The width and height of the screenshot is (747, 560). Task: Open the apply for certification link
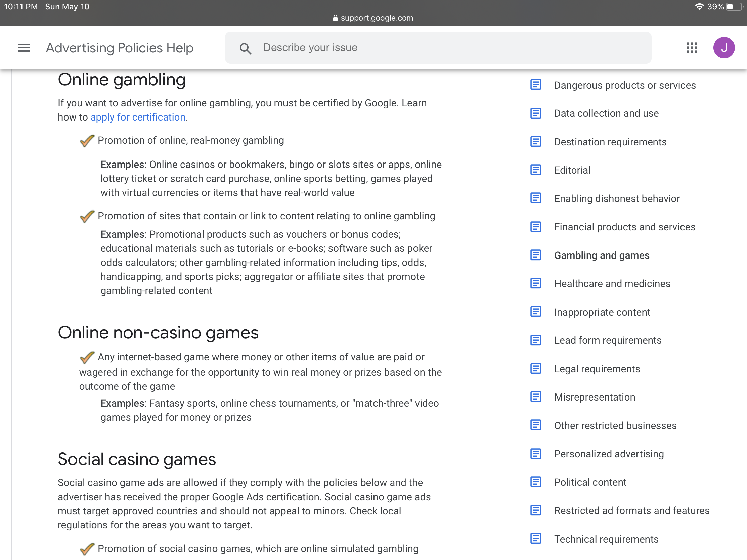(x=138, y=117)
